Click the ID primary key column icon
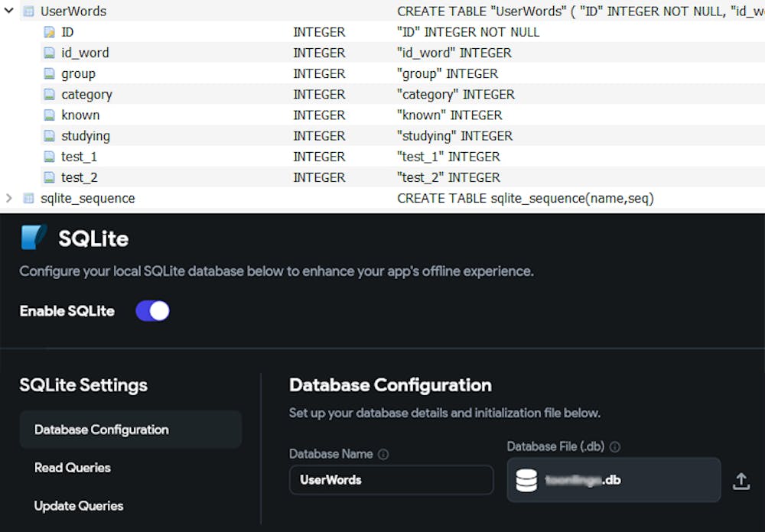The width and height of the screenshot is (765, 532). click(49, 32)
